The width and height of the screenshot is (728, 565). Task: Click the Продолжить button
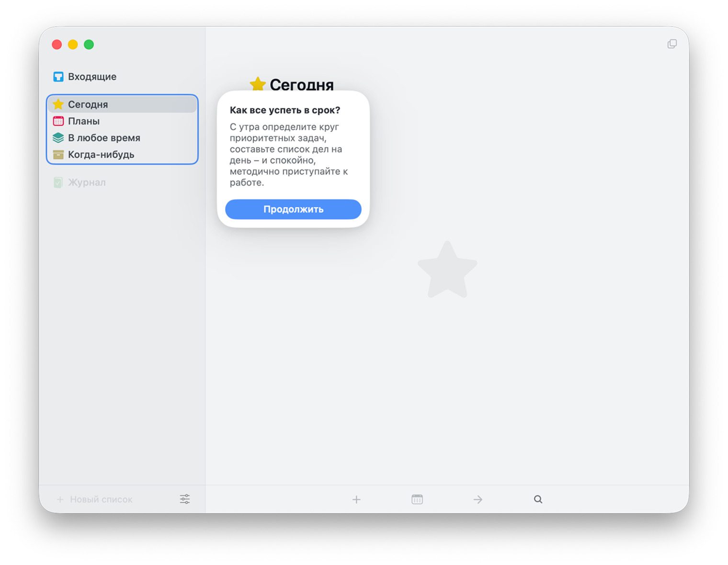coord(293,209)
